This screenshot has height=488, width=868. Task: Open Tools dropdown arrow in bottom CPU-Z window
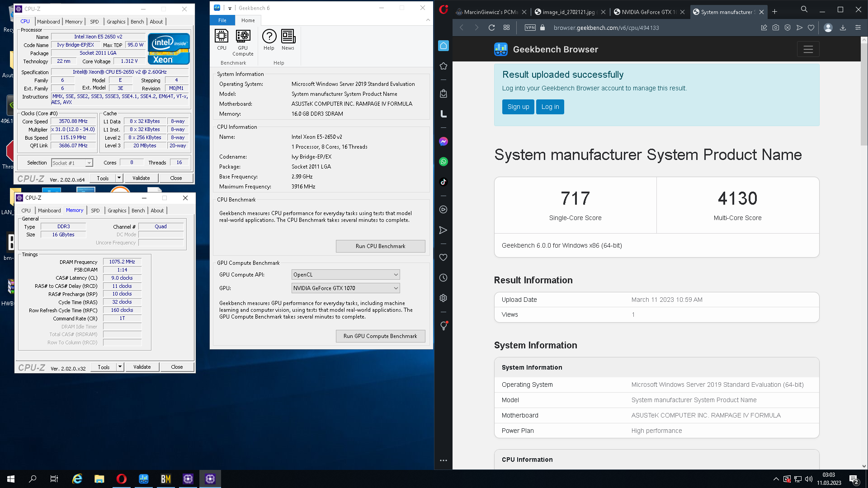coord(120,367)
